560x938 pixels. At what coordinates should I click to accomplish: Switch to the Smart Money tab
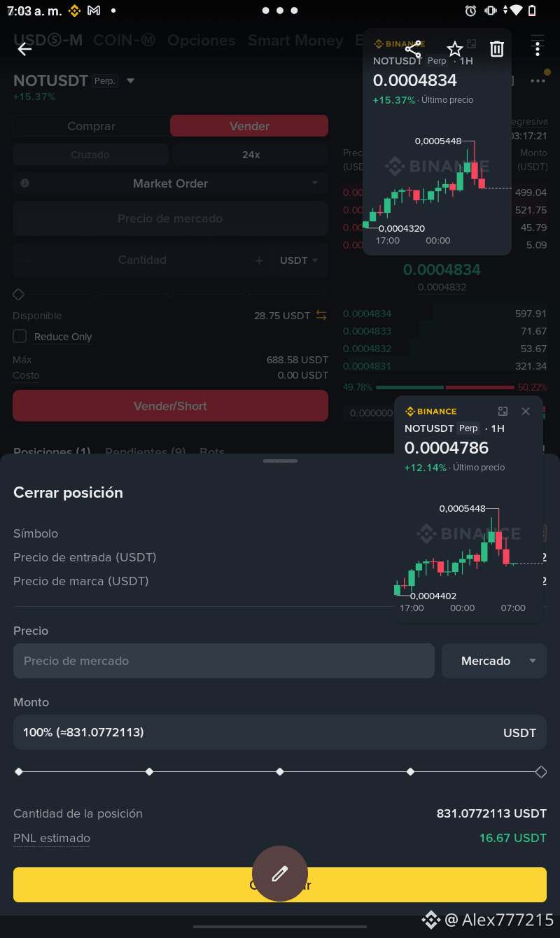click(x=295, y=41)
